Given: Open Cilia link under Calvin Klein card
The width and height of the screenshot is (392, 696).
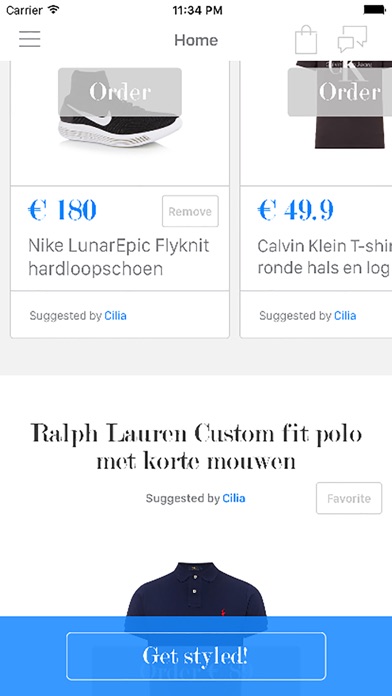Looking at the screenshot, I should (x=345, y=316).
